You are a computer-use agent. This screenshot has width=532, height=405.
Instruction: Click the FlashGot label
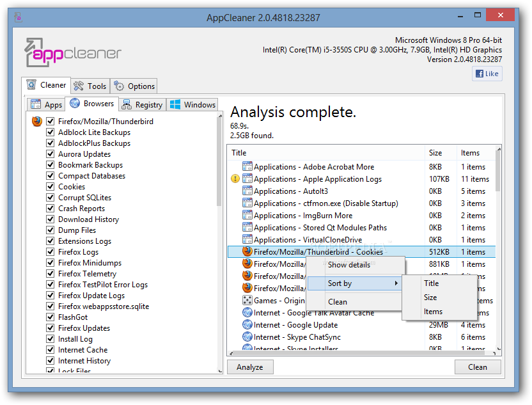pos(73,317)
